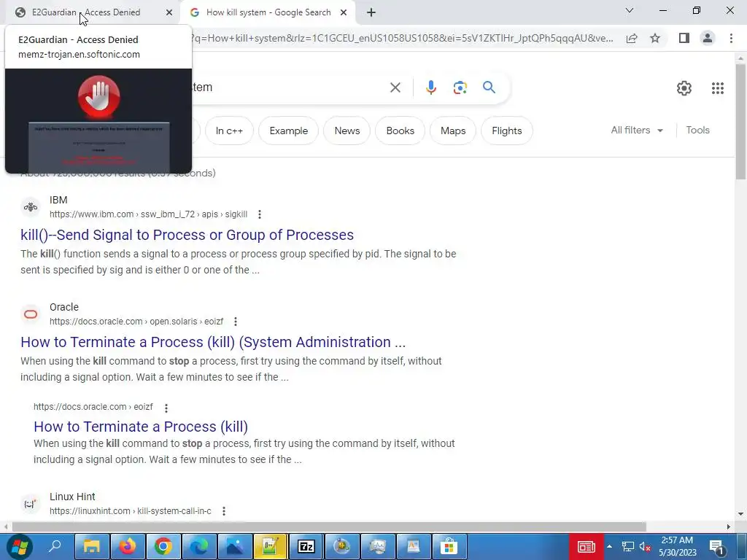Search by image with Google Lens

(x=460, y=87)
